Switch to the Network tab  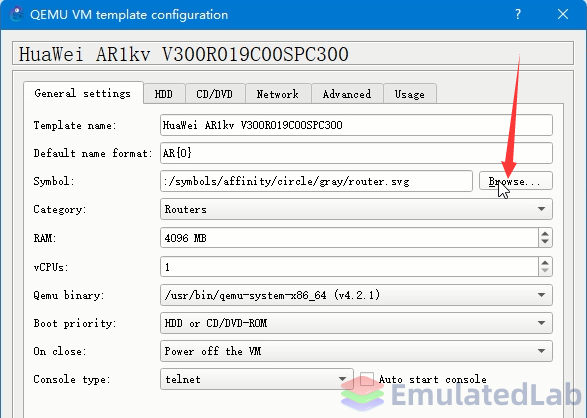(278, 94)
